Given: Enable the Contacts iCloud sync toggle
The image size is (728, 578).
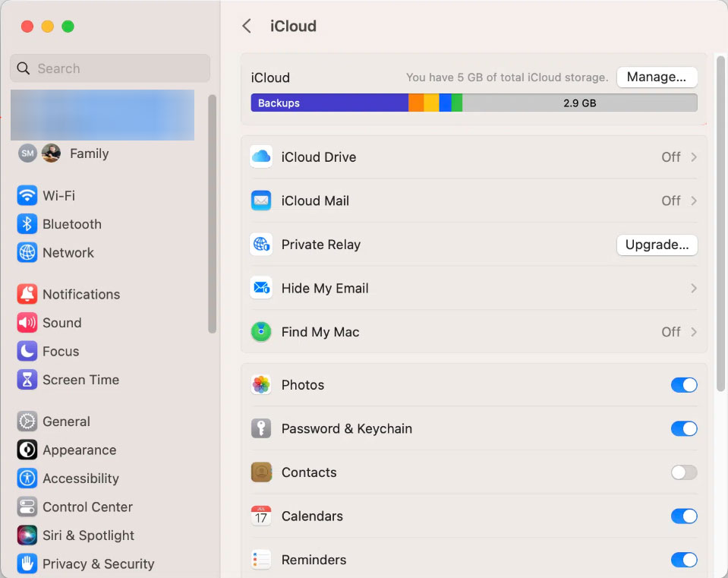Looking at the screenshot, I should [x=682, y=472].
